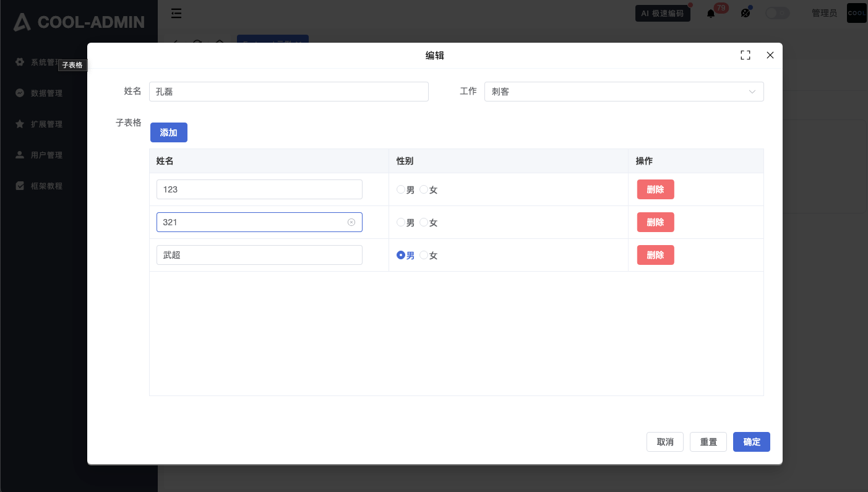Open the 用户管理 sidebar menu
Viewport: 868px width, 492px height.
(46, 155)
